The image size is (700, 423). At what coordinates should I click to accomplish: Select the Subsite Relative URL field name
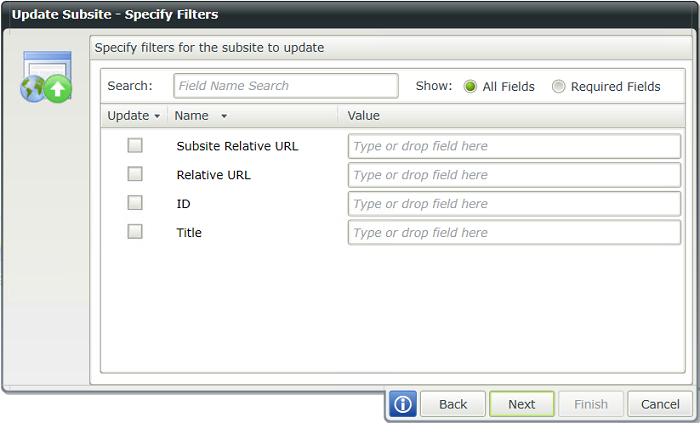237,146
